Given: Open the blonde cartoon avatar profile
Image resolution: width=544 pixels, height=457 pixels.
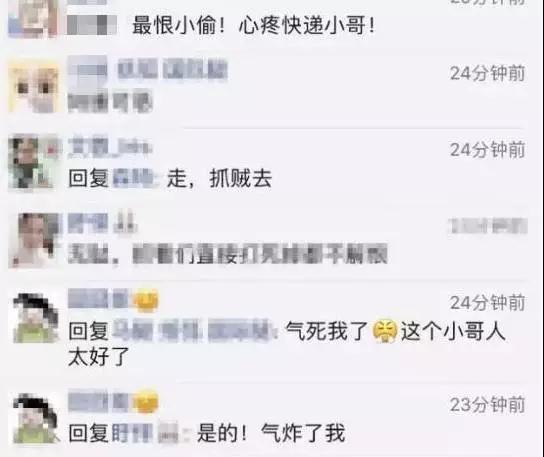Looking at the screenshot, I should point(34,86).
